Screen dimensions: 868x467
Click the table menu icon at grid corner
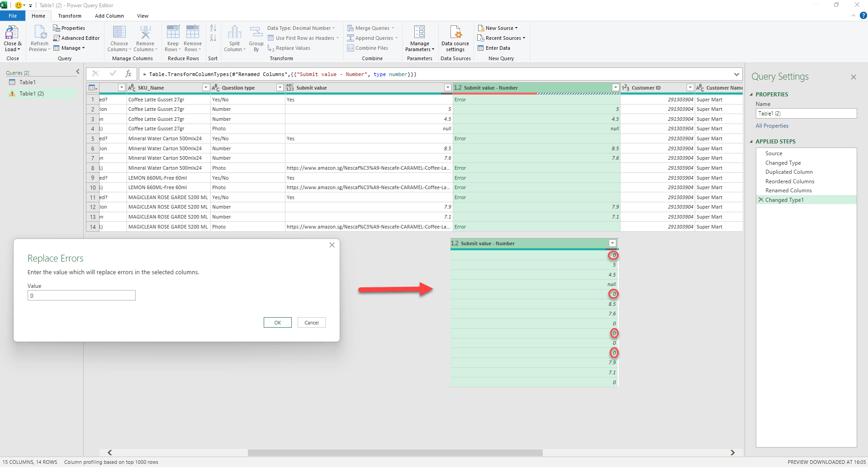pyautogui.click(x=92, y=88)
